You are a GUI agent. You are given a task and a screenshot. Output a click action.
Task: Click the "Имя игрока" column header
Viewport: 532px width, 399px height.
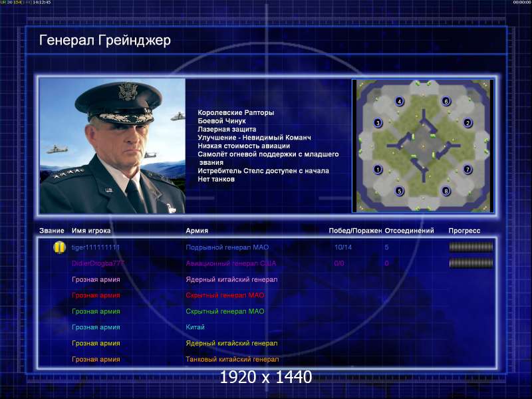[91, 231]
